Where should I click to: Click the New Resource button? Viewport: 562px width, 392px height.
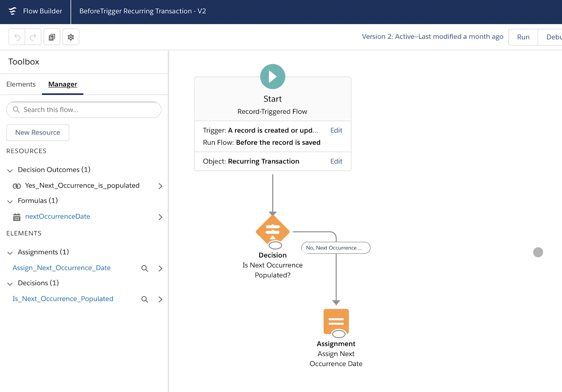coord(38,132)
